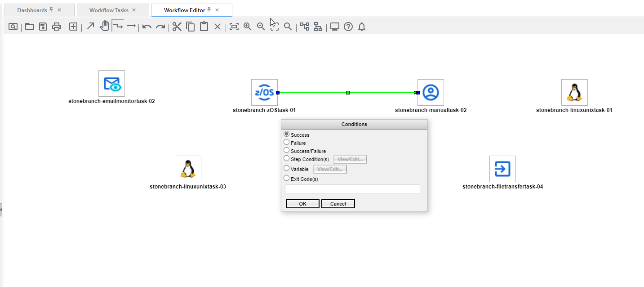Viewport: 644px width, 287px height.
Task: Select the stonebranch-zOStask-01 node icon
Action: click(x=264, y=93)
